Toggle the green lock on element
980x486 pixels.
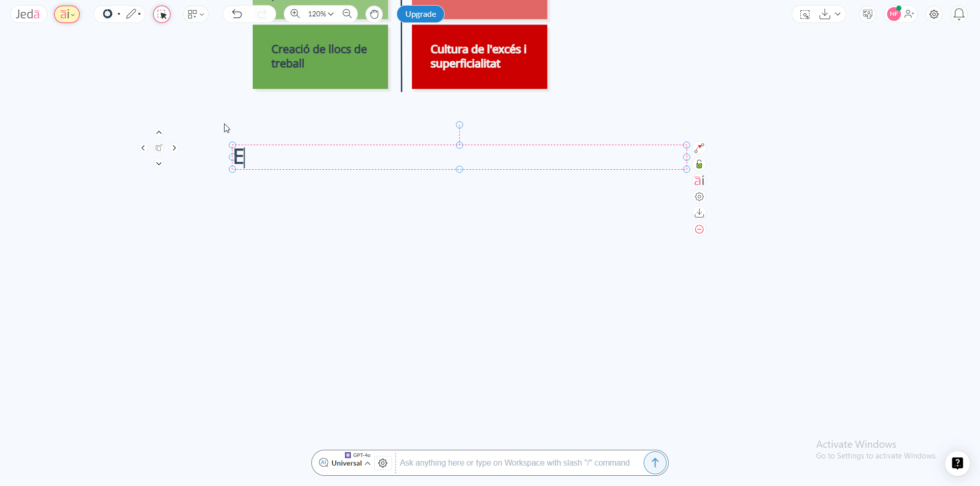[x=699, y=164]
